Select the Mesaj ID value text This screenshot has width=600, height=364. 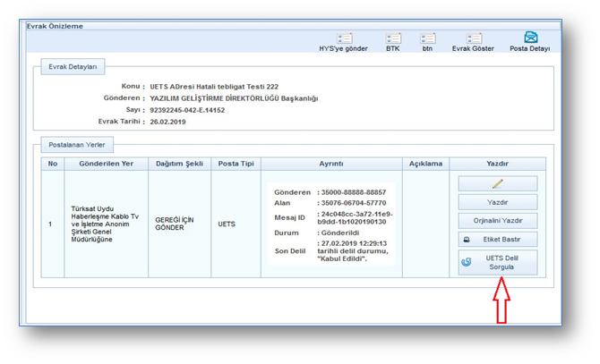click(356, 219)
